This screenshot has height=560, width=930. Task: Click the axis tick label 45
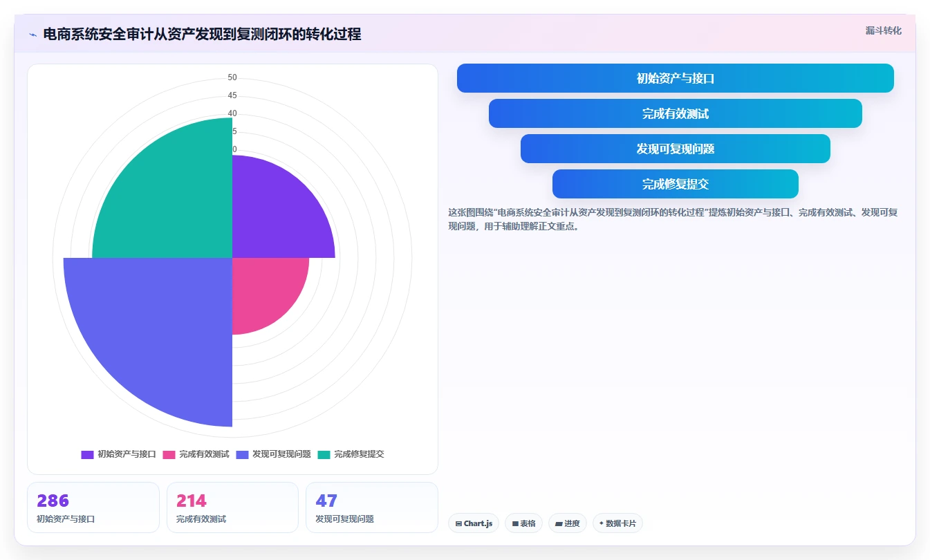[x=232, y=95]
